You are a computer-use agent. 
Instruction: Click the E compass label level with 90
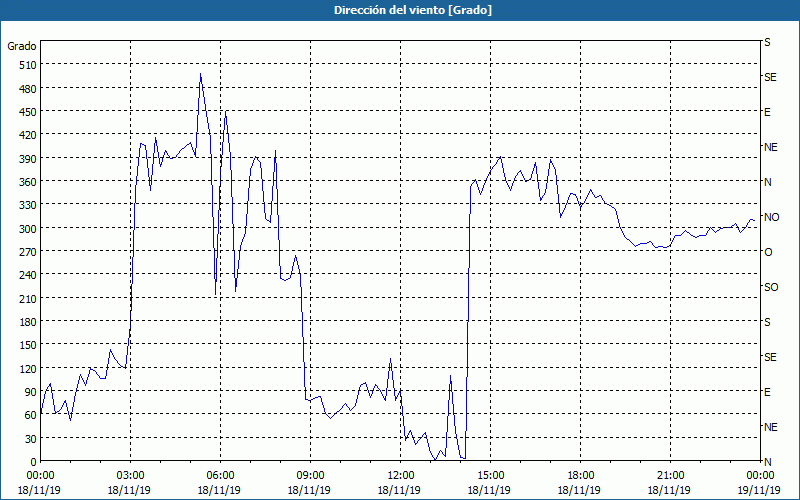[767, 392]
